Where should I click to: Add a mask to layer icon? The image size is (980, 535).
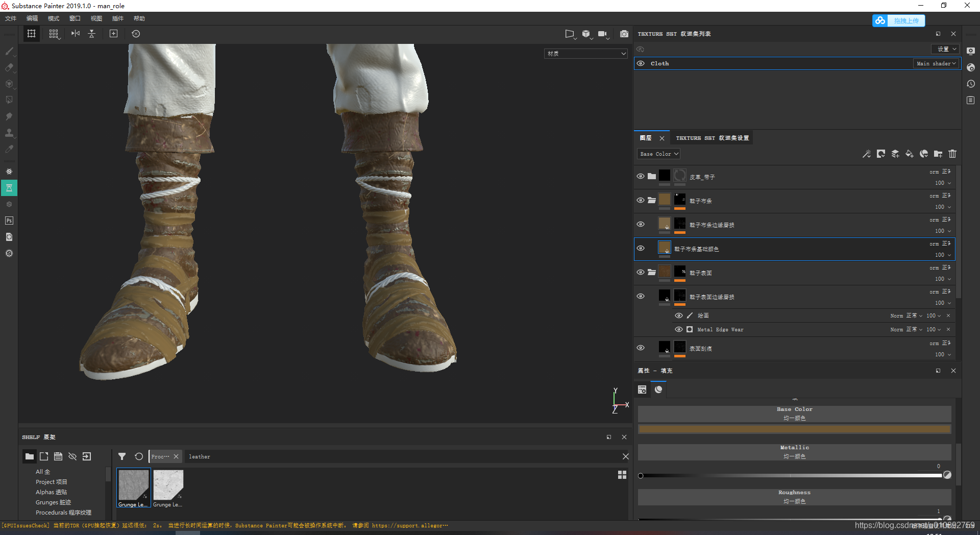[881, 154]
